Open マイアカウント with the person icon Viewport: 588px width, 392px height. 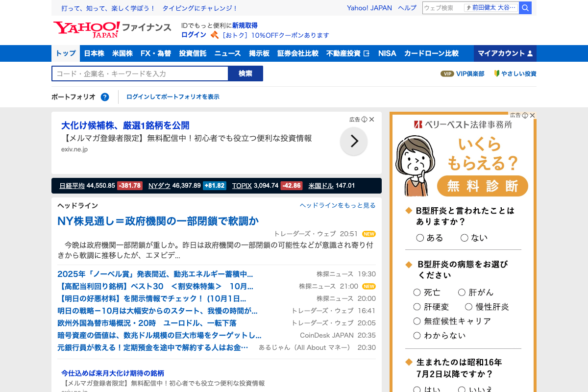(x=505, y=53)
